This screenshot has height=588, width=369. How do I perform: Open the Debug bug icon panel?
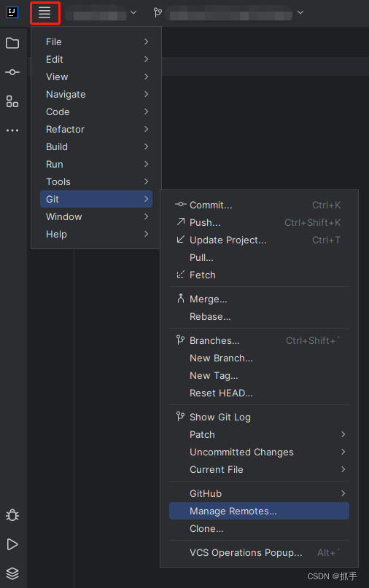[x=12, y=515]
